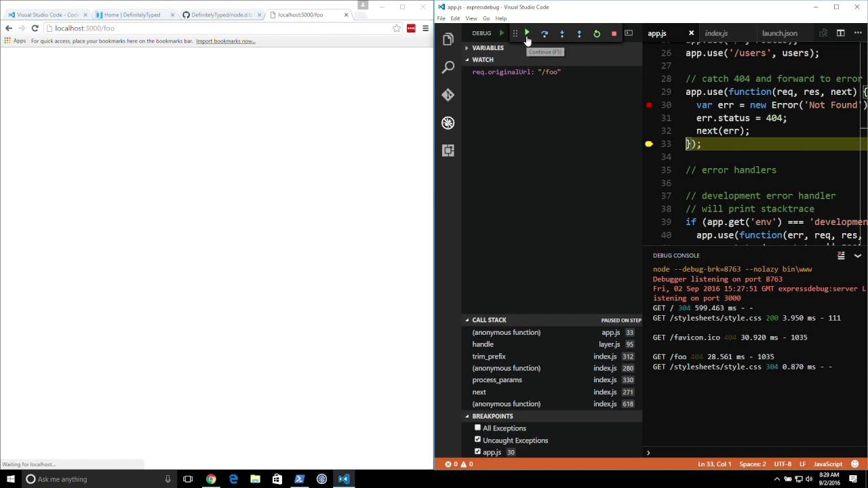Switch to DefinitelyTyped/node.d.ts GitHub tab
The width and height of the screenshot is (868, 488).
click(221, 15)
